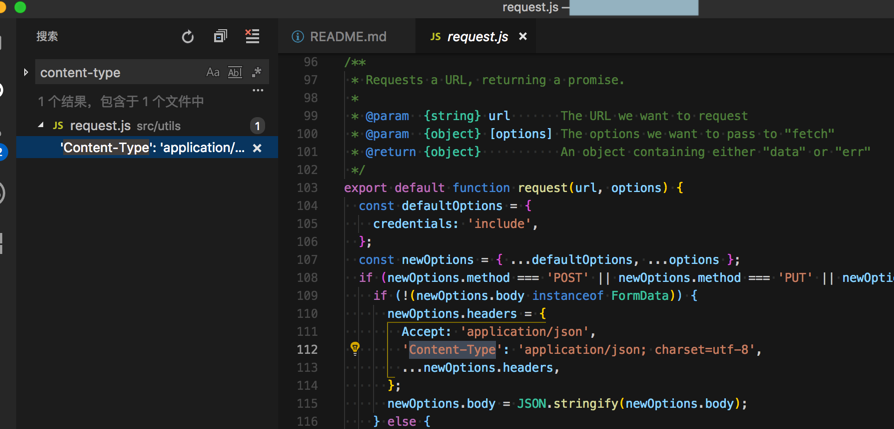This screenshot has width=894, height=429.
Task: Click line number 107 in the gutter
Action: coord(308,260)
